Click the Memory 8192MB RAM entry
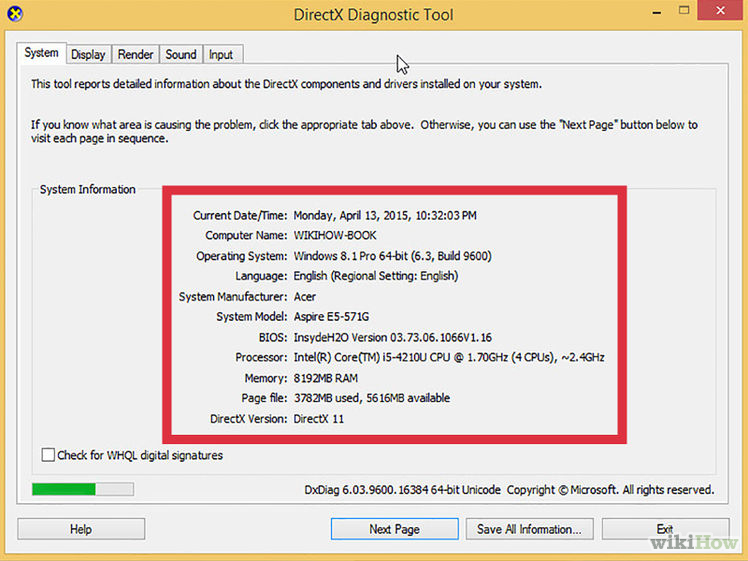This screenshot has width=748, height=561. point(325,378)
